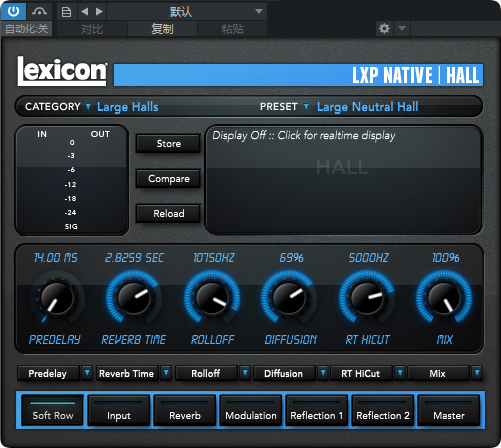Open the Mix assignment dropdown arrow
The width and height of the screenshot is (501, 448).
(x=477, y=373)
